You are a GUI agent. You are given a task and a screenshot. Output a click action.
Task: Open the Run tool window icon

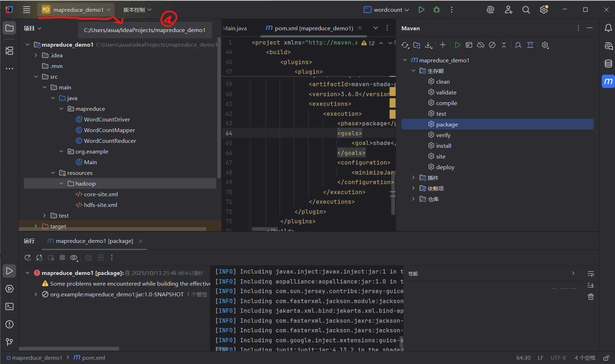click(10, 271)
